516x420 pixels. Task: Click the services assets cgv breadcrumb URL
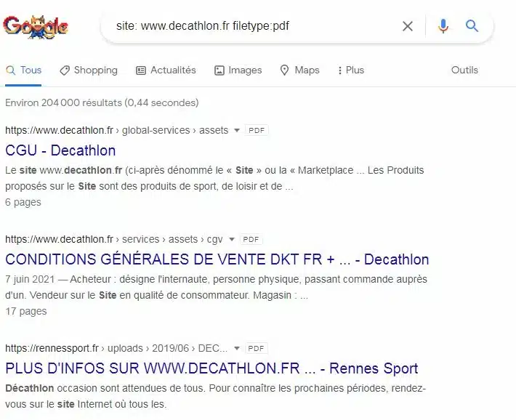point(114,239)
